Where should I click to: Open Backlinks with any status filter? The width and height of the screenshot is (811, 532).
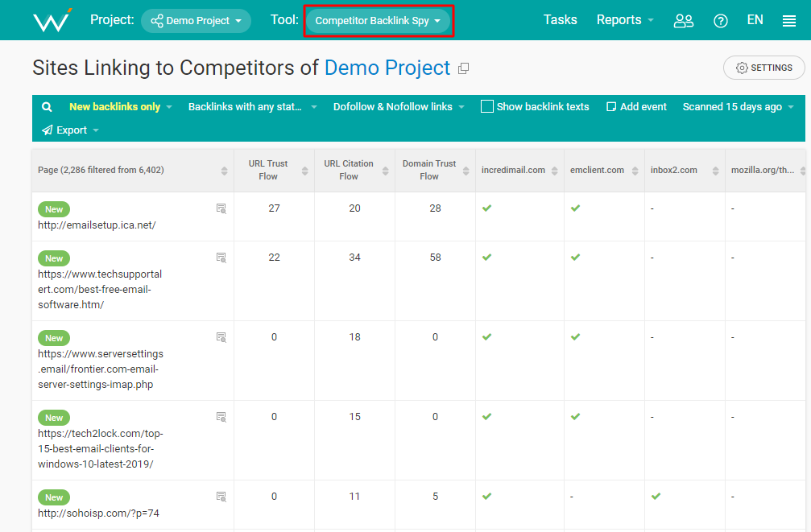coord(252,106)
